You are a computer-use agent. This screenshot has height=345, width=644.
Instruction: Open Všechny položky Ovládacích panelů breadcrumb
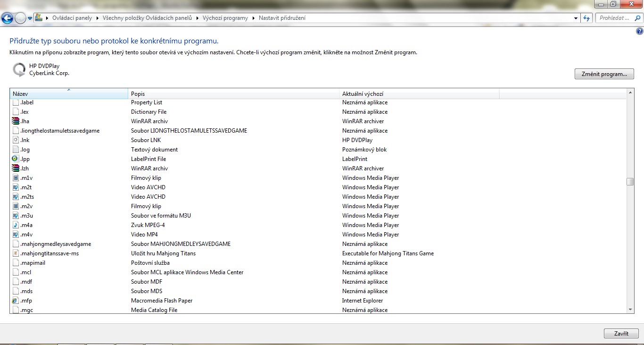(147, 18)
